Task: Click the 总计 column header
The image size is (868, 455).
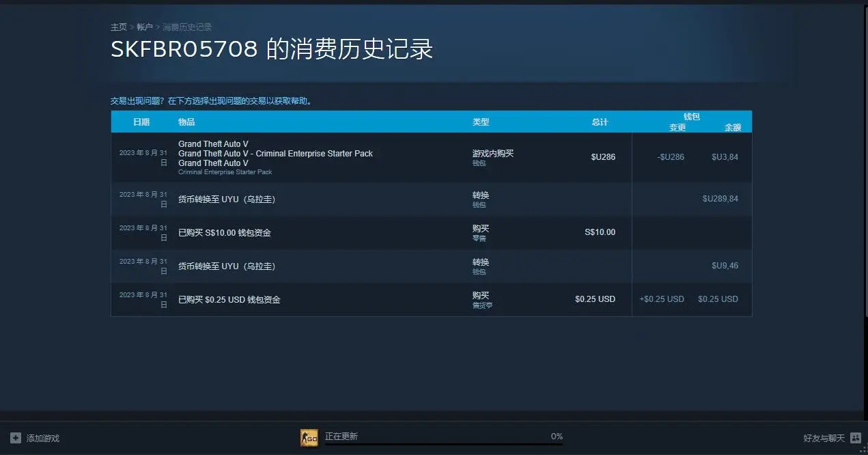Action: pyautogui.click(x=600, y=122)
